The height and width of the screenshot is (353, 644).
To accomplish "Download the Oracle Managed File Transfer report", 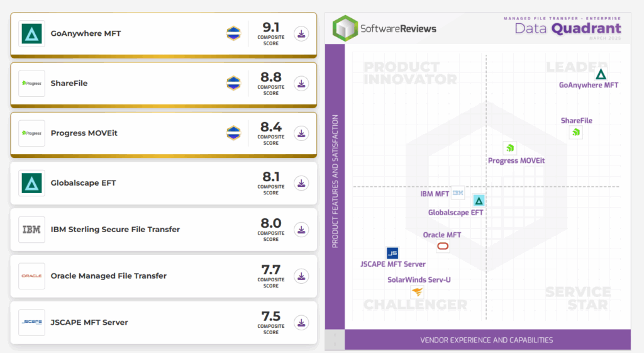I will click(x=301, y=276).
